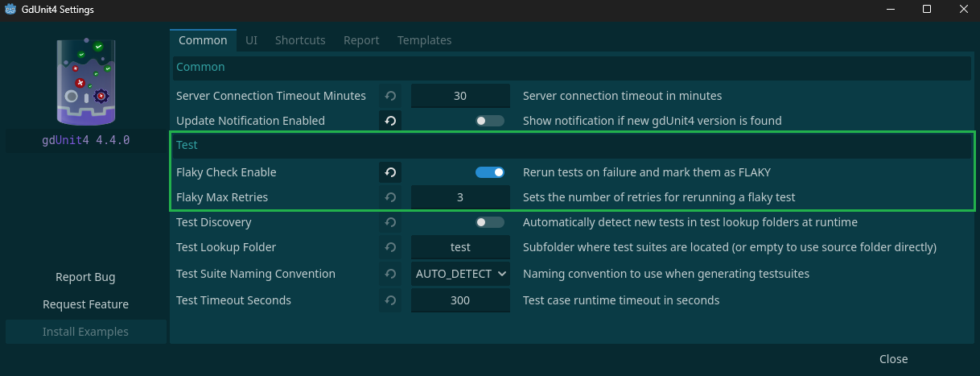980x376 pixels.
Task: Open the AUTO_DETECT naming convention dropdown
Action: [461, 274]
